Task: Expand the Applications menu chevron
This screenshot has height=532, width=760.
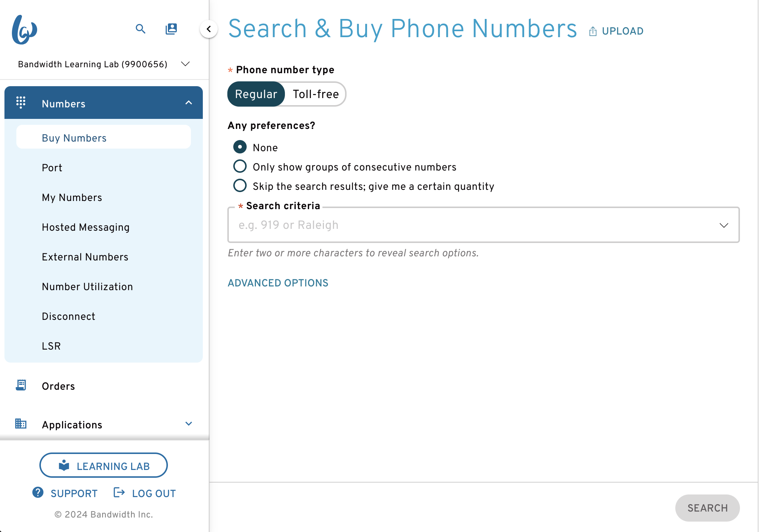Action: click(x=189, y=424)
